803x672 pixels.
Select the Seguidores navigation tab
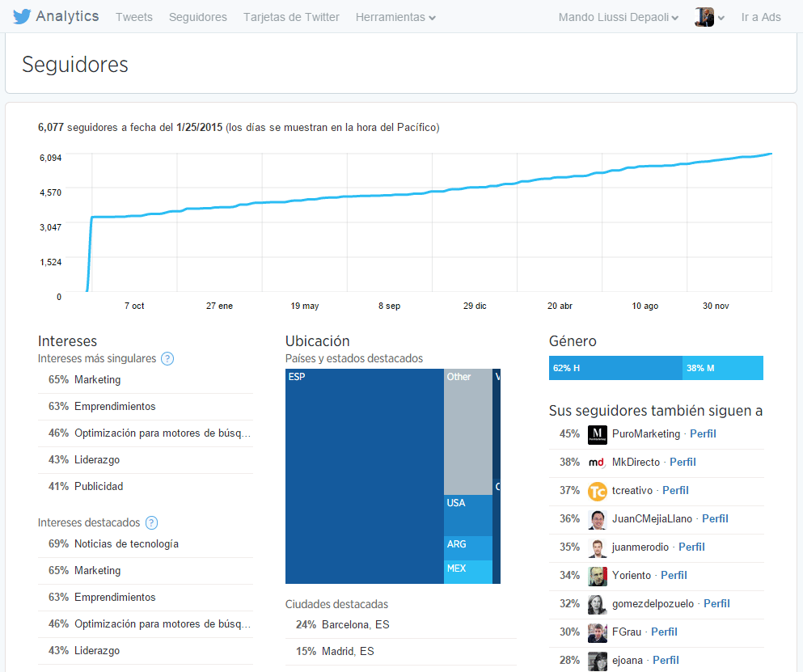[x=198, y=17]
